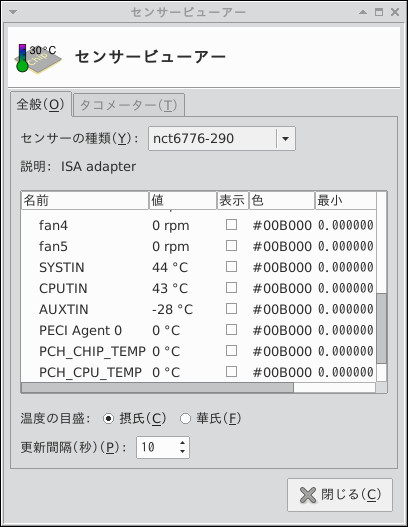Image resolution: width=408 pixels, height=527 pixels.
Task: Check the AUXTIN display box
Action: [x=231, y=309]
